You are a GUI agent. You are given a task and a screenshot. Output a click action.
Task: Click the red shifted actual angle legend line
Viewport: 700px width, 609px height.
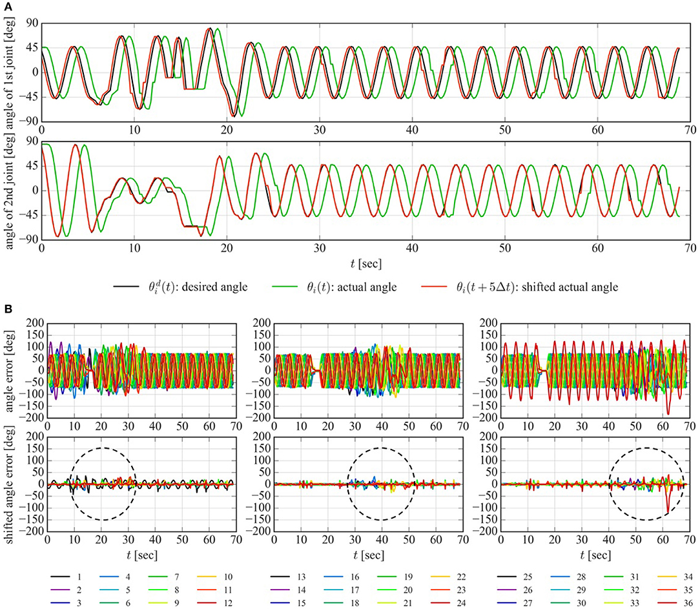tap(434, 287)
